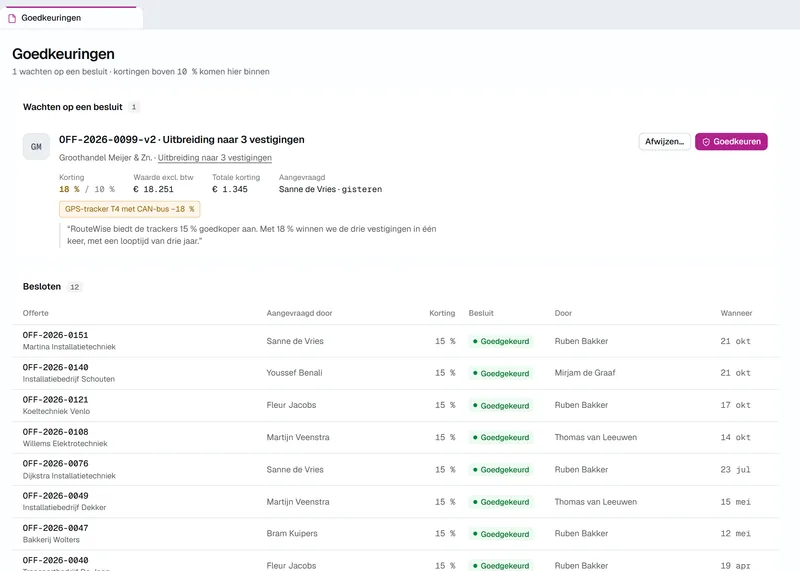Click customer Bakkerij Wolters
Image resolution: width=800 pixels, height=571 pixels.
[52, 539]
